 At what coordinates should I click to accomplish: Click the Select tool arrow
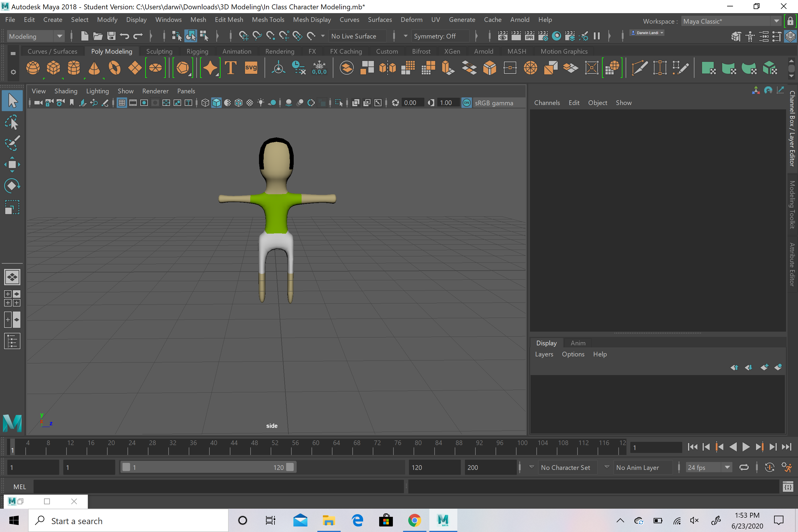12,101
